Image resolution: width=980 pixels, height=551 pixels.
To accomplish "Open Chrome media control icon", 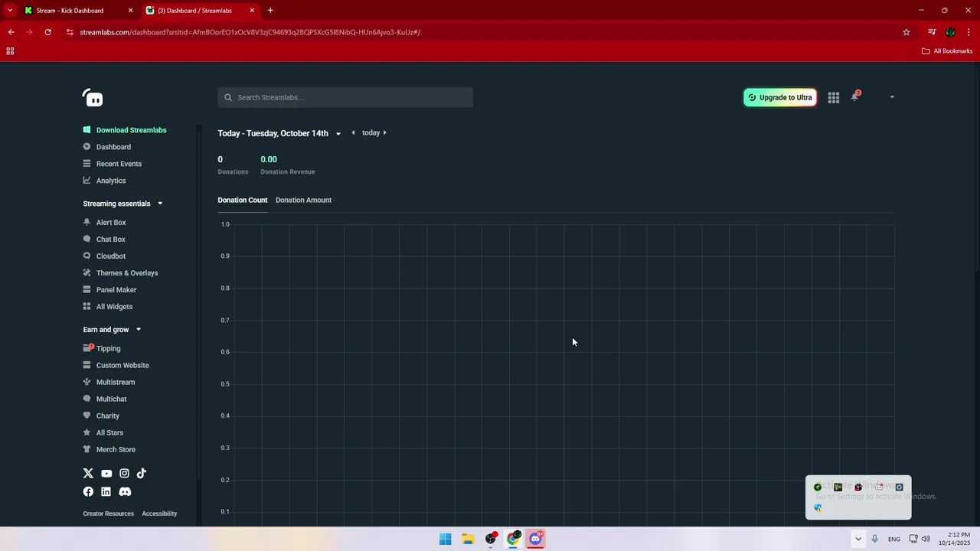I will click(932, 32).
